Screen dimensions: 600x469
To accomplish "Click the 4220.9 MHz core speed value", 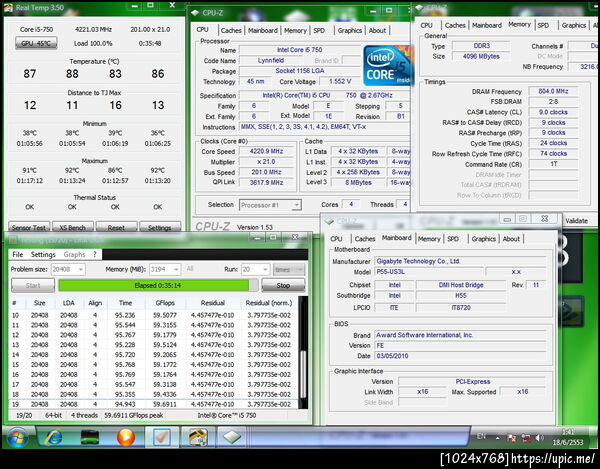I will (x=266, y=151).
